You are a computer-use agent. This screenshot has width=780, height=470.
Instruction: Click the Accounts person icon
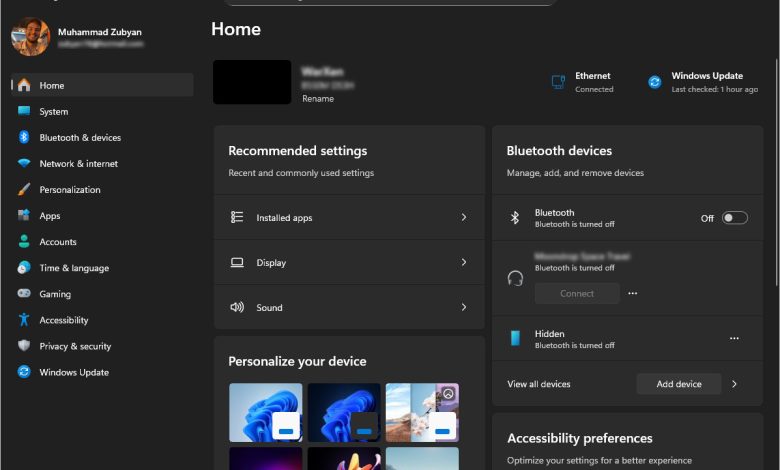pos(24,241)
